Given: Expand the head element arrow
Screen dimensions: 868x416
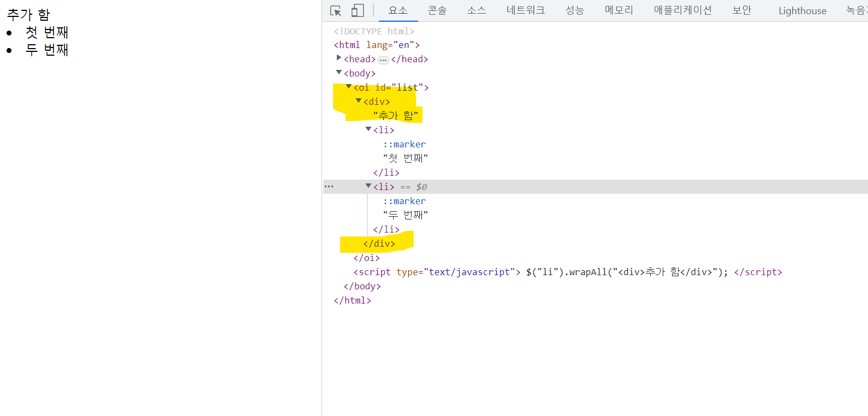Looking at the screenshot, I should click(339, 58).
